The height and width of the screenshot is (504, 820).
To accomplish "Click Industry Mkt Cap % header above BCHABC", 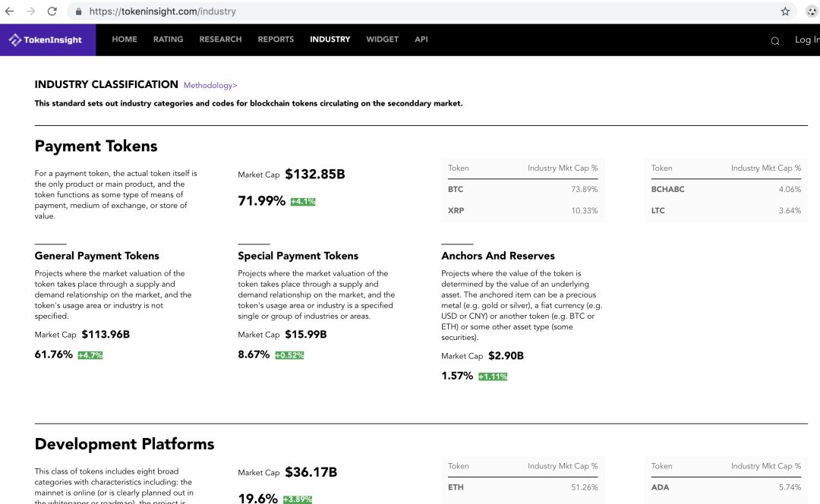I will 765,168.
